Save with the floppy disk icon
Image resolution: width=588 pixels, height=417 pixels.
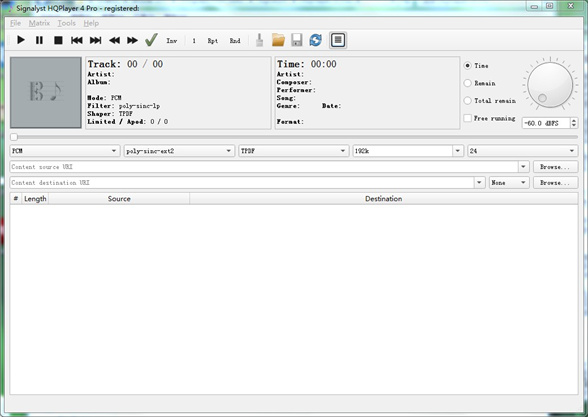pyautogui.click(x=297, y=40)
